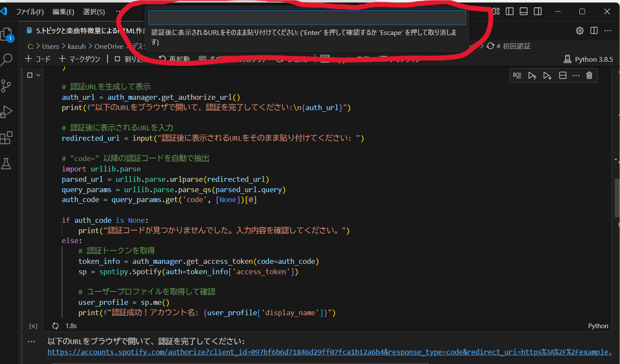Open the notebook settings gear
Viewport: 620px width, 364px height.
coord(579,30)
